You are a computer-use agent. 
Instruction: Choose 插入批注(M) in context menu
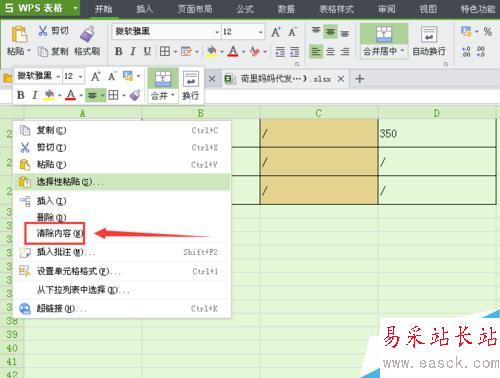[x=122, y=252]
